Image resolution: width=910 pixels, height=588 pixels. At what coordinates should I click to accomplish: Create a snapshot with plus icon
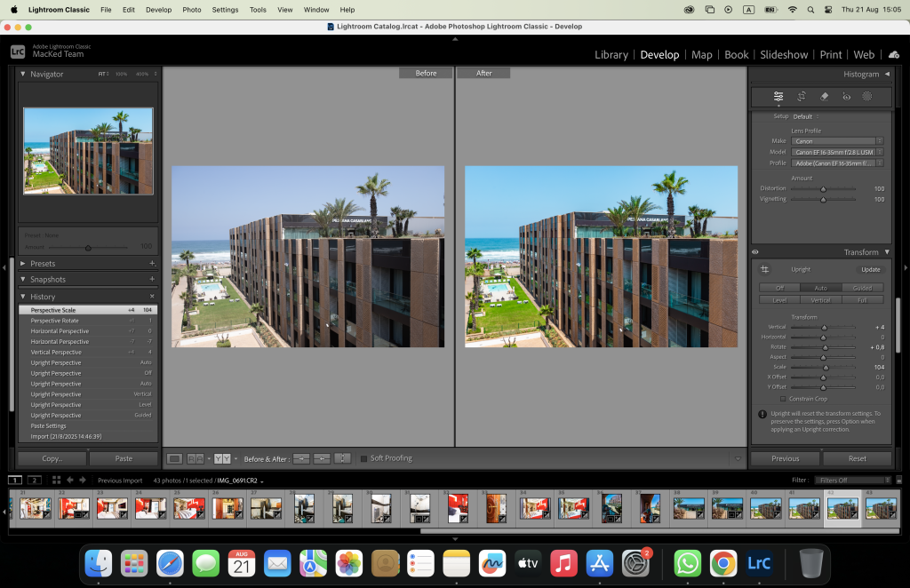(x=152, y=279)
